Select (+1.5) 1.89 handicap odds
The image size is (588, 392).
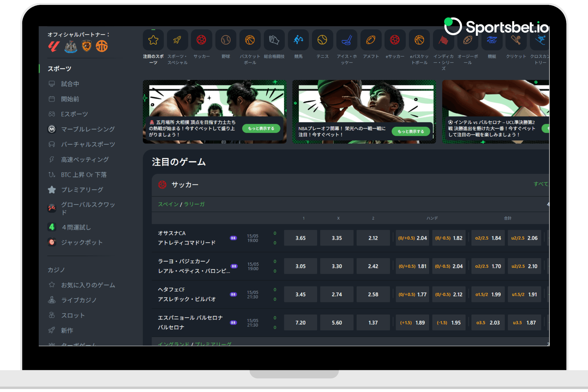pos(413,323)
